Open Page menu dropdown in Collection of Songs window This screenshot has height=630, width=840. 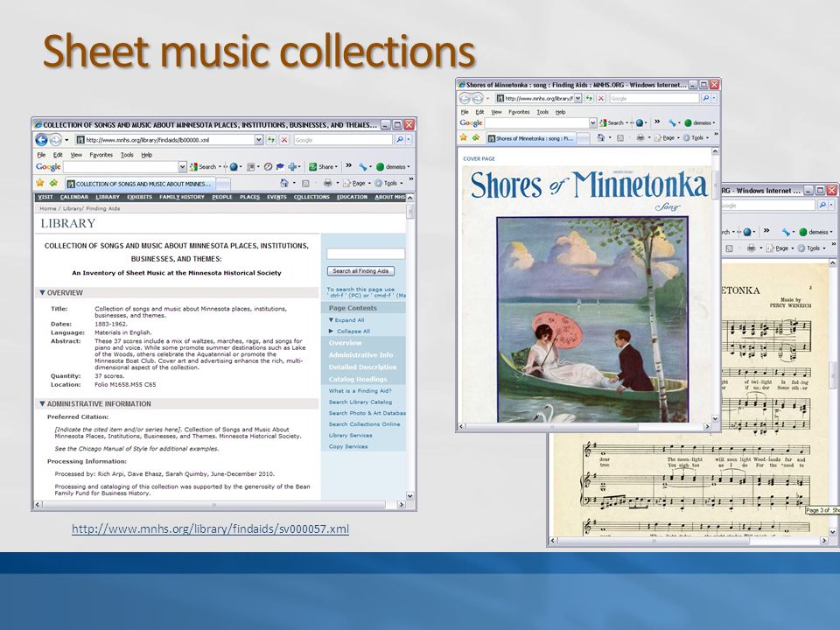click(x=369, y=183)
